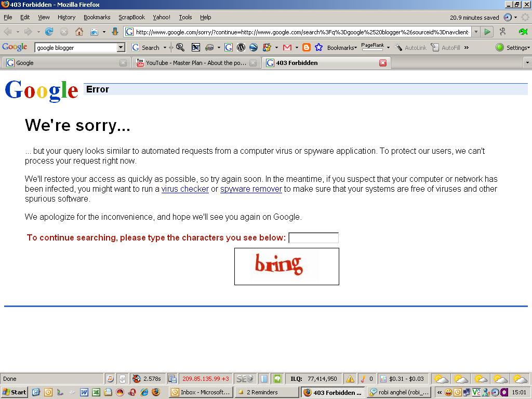Open the Search button options arrow

[x=165, y=47]
